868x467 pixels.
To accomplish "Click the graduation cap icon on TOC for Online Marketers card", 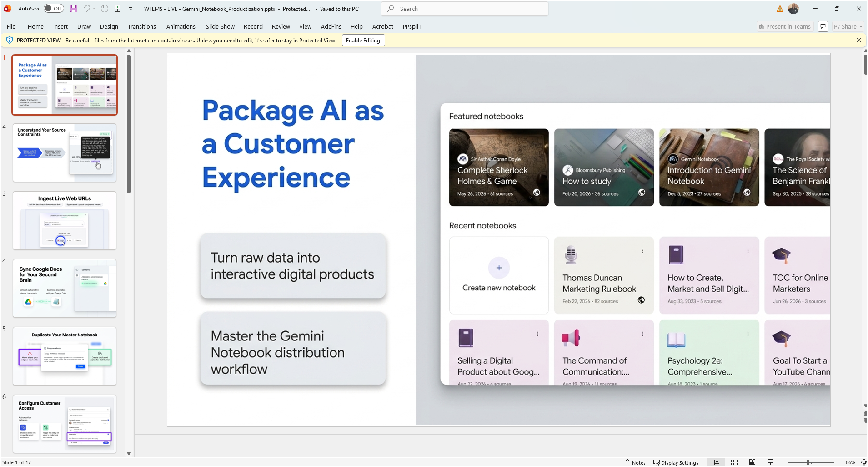I will 782,255.
